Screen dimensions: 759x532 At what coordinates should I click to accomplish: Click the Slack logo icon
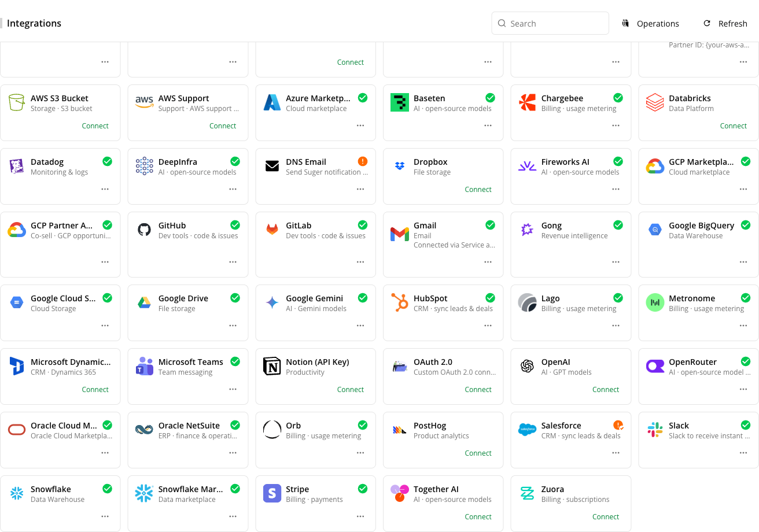655,430
